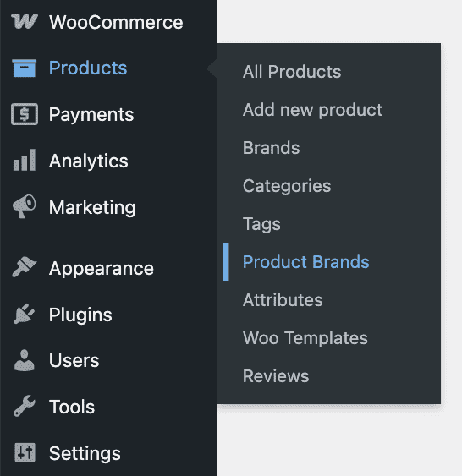Click the Users person icon

click(x=25, y=360)
